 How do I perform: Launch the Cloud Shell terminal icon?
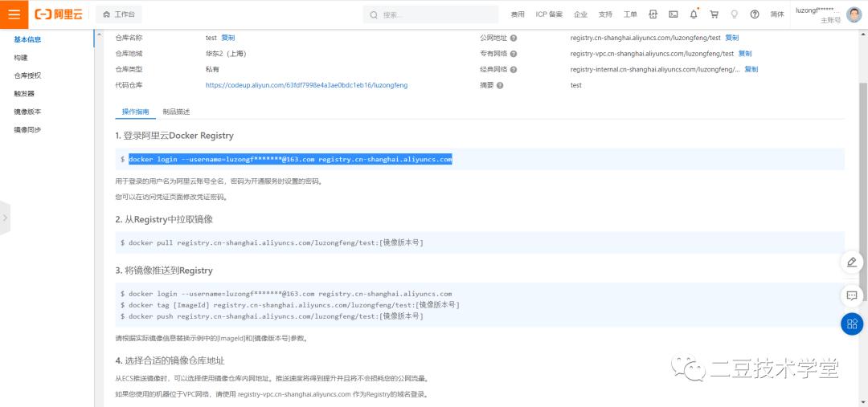tap(674, 15)
